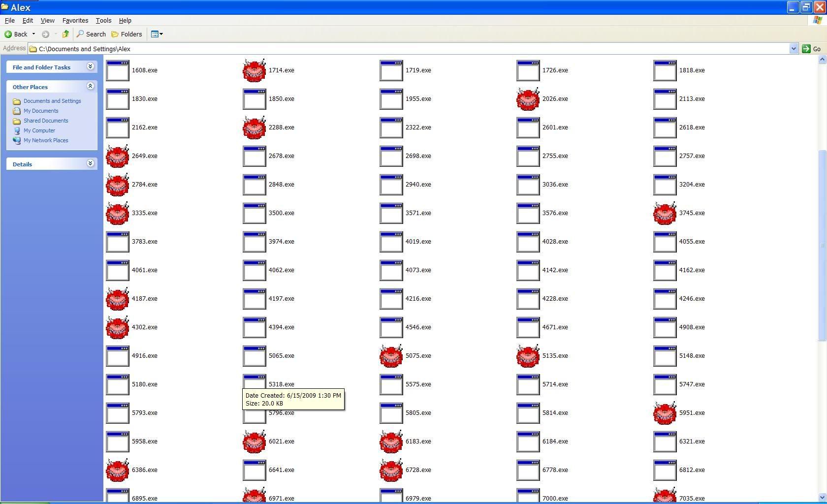This screenshot has width=827, height=504.
Task: Expand the File and Folder Tasks panel
Action: click(x=90, y=66)
